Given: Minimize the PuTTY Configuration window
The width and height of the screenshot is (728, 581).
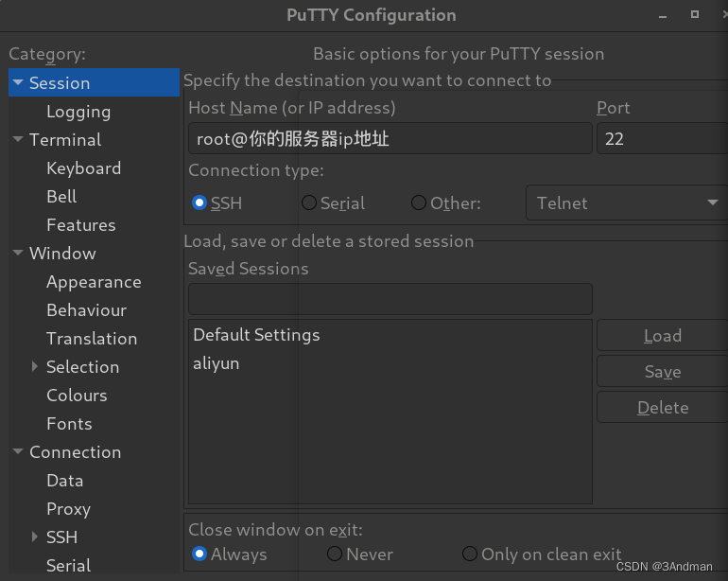Looking at the screenshot, I should (x=663, y=15).
